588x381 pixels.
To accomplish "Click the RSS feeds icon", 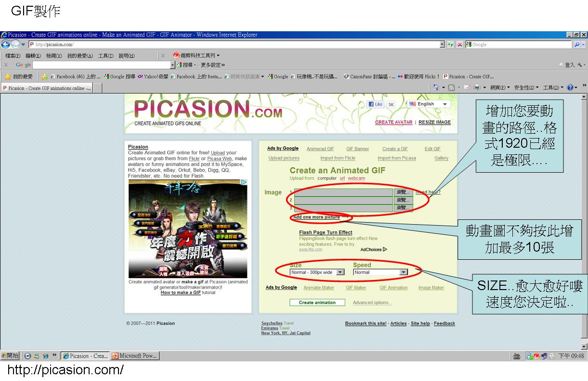I will point(451,88).
